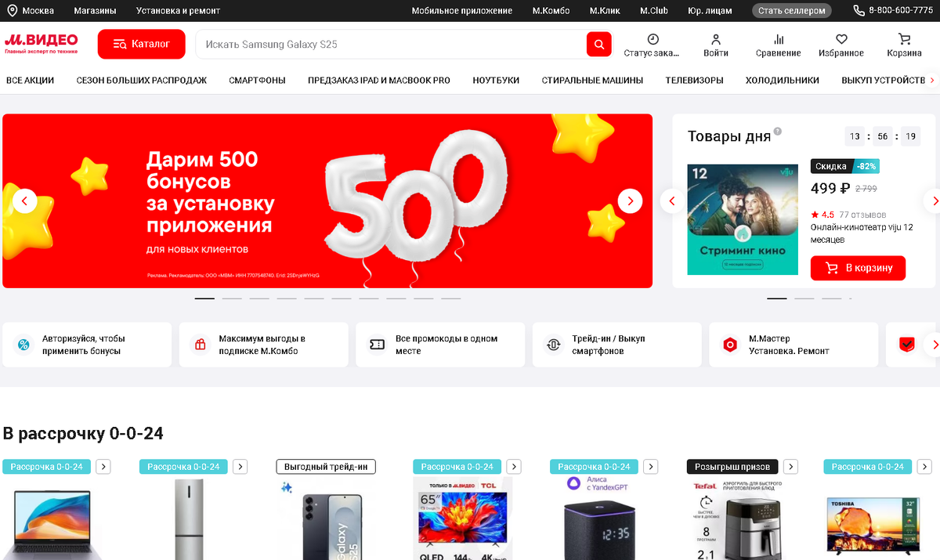Expand category menu with red right chevron
Image resolution: width=940 pixels, height=560 pixels.
click(932, 80)
